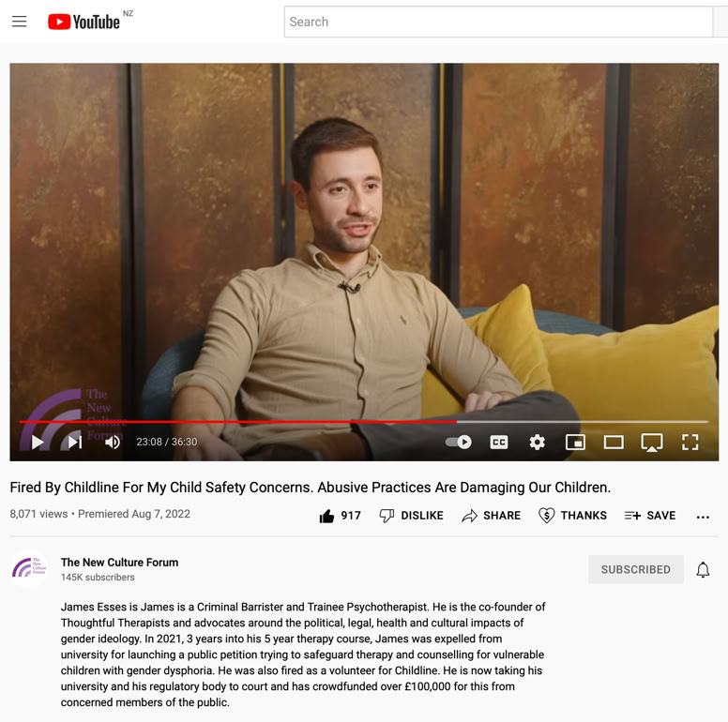Open the video settings gear
The width and height of the screenshot is (728, 722).
tap(538, 443)
